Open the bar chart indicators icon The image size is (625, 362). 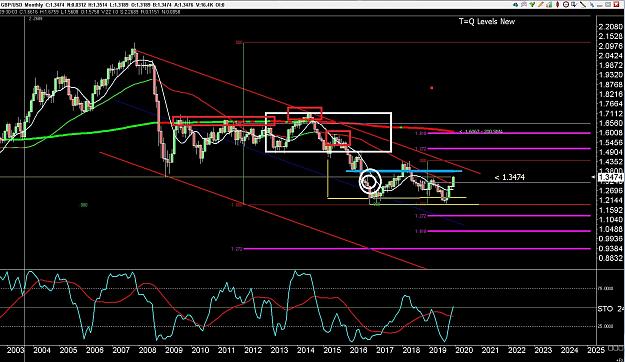click(549, 5)
